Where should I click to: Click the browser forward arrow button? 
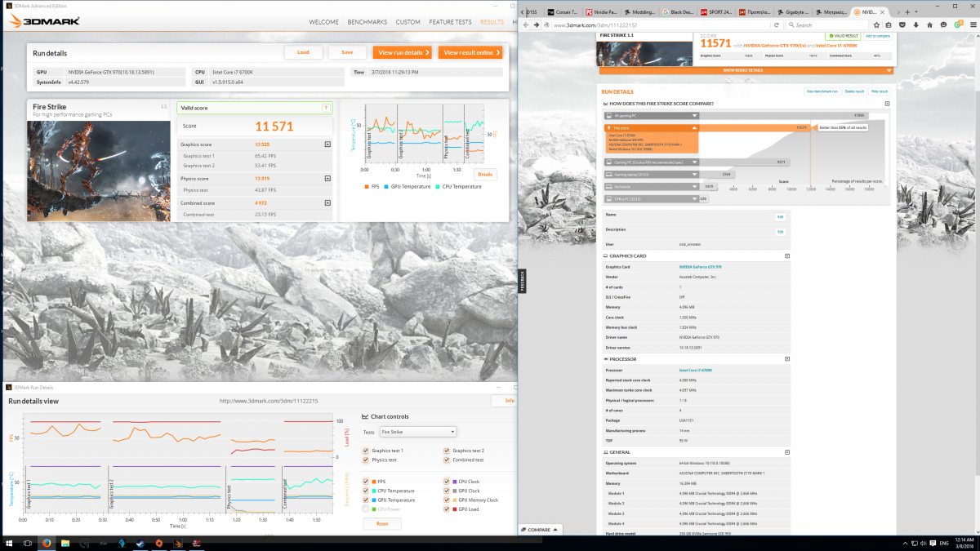537,24
